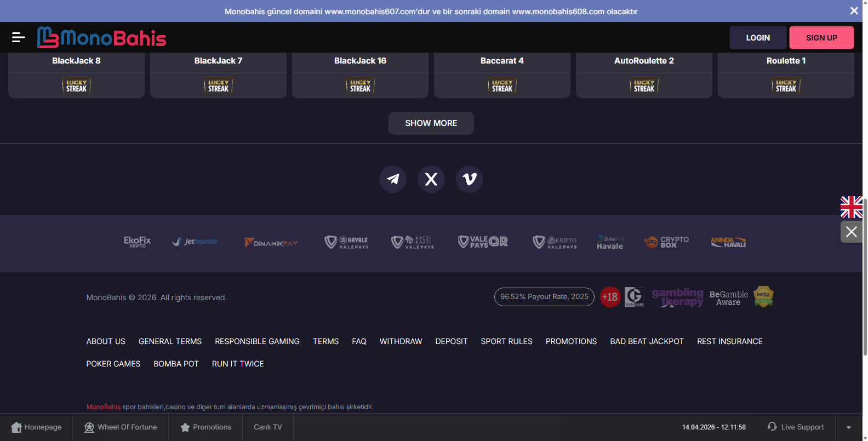Open the DEPOSIT footer link

coord(452,341)
